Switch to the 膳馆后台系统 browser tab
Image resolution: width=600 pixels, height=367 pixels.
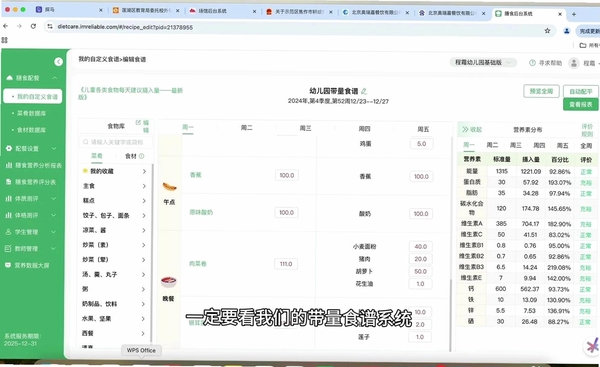pos(222,11)
